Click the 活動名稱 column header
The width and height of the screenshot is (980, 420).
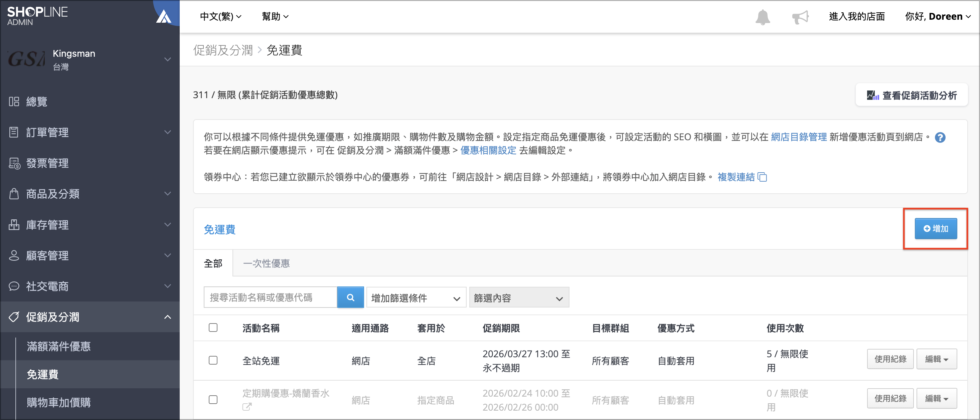pyautogui.click(x=261, y=328)
